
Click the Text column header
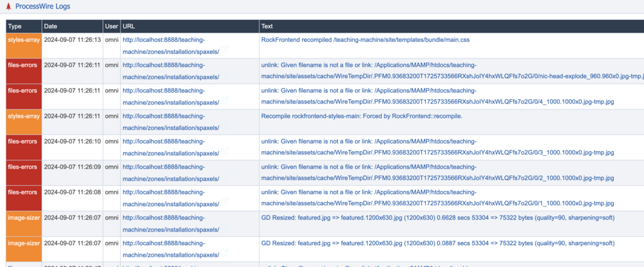click(267, 26)
